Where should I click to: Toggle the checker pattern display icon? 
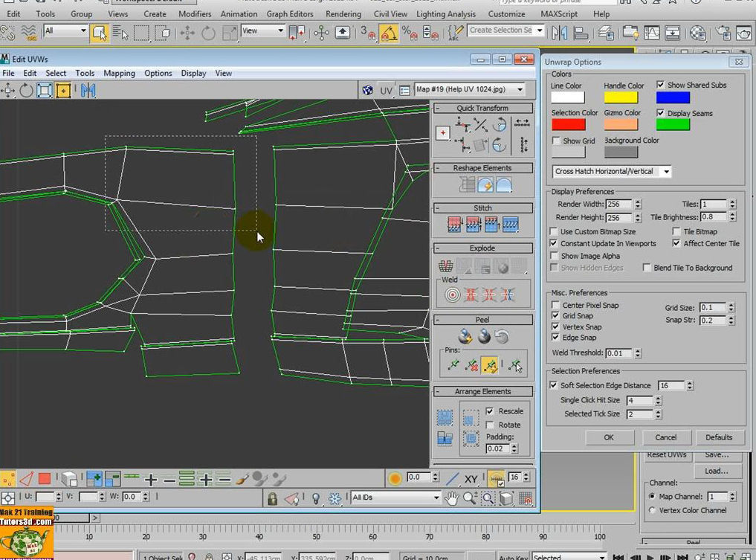point(367,90)
